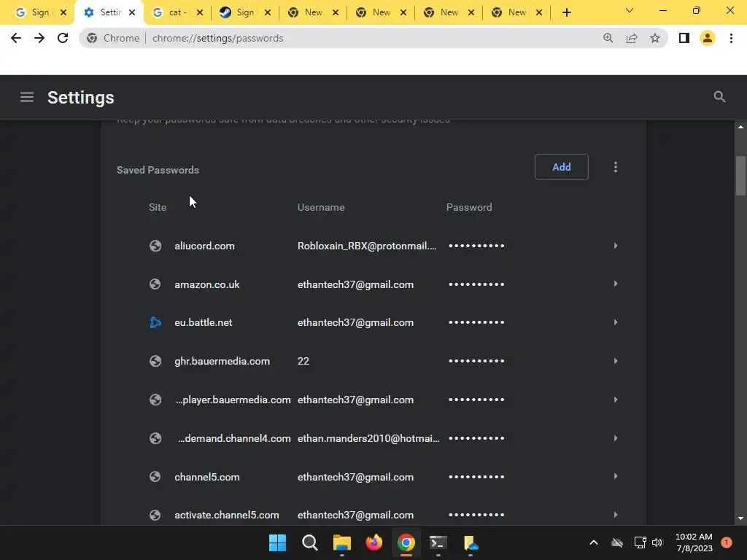Screen dimensions: 747x560
Task: Expand the demand.channel4.com password entry
Action: click(x=616, y=438)
